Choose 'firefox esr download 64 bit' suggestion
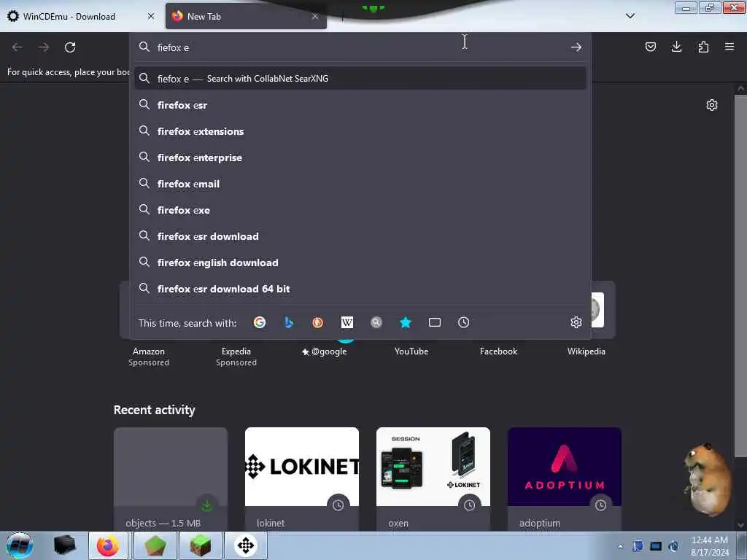747x560 pixels. pos(360,289)
